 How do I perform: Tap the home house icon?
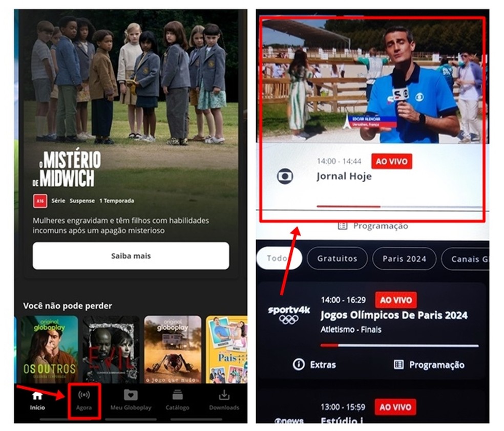coord(37,396)
